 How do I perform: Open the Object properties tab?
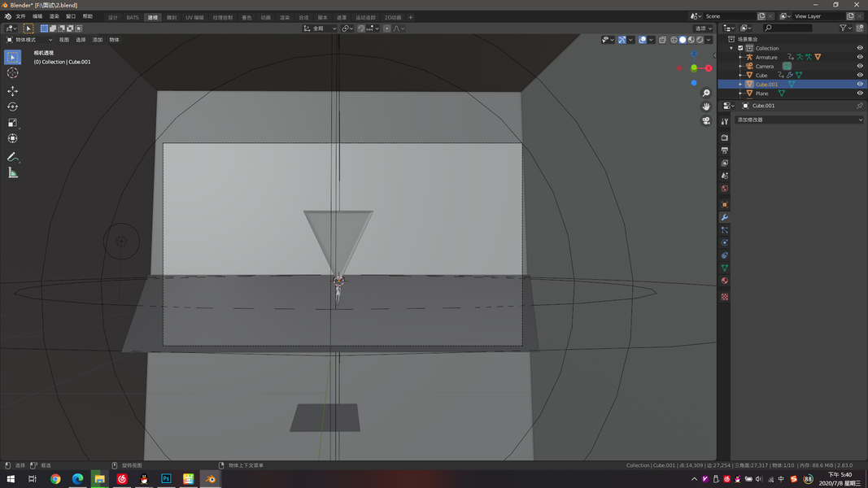click(725, 204)
